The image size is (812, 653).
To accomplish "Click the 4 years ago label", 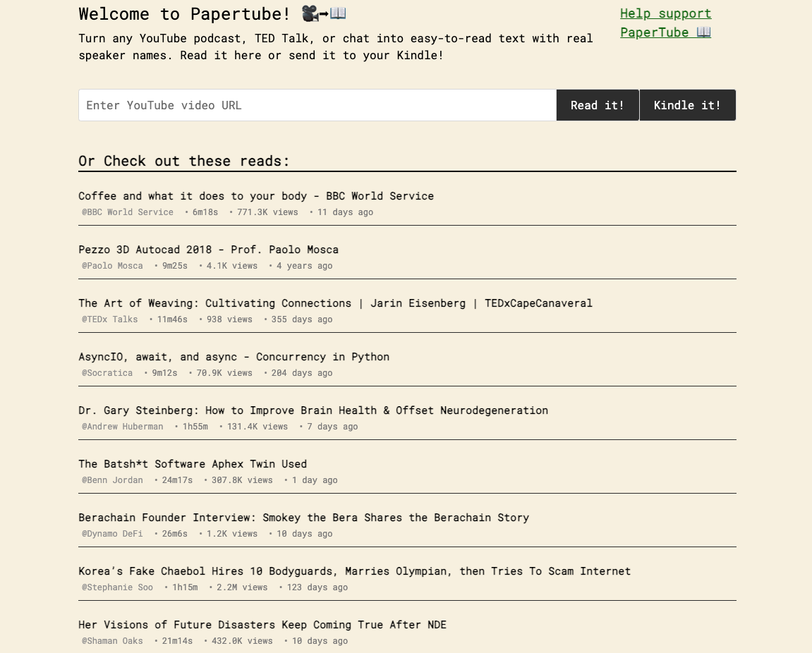I will click(x=304, y=266).
